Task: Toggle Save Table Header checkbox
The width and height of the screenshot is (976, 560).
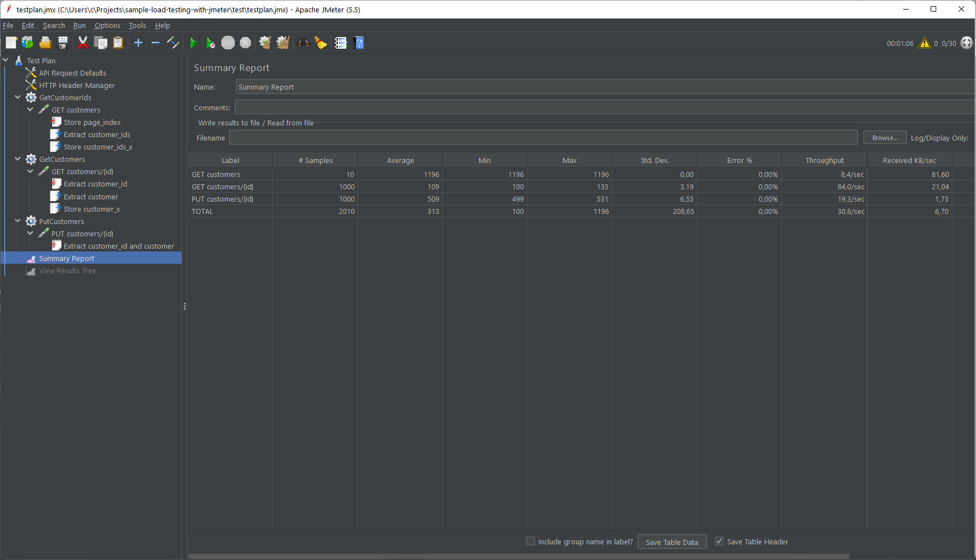Action: coord(719,541)
